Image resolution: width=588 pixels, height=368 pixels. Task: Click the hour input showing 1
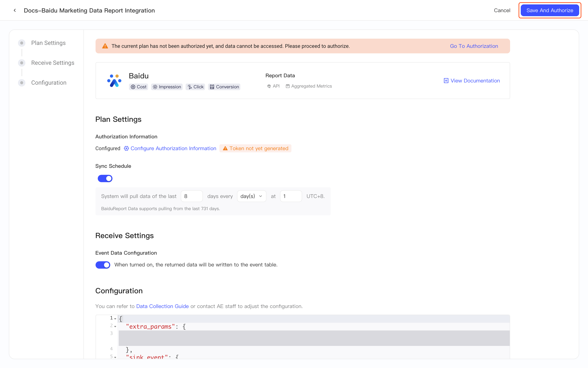click(x=291, y=196)
